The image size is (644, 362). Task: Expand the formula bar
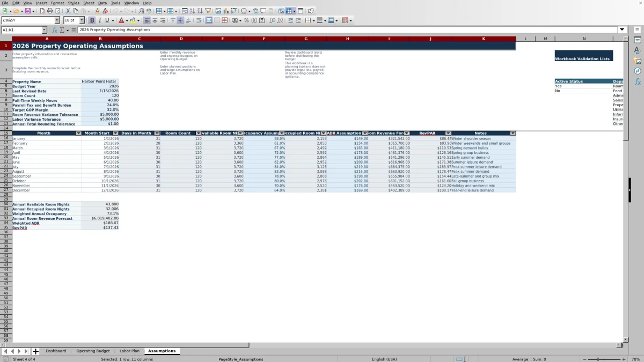pyautogui.click(x=623, y=30)
